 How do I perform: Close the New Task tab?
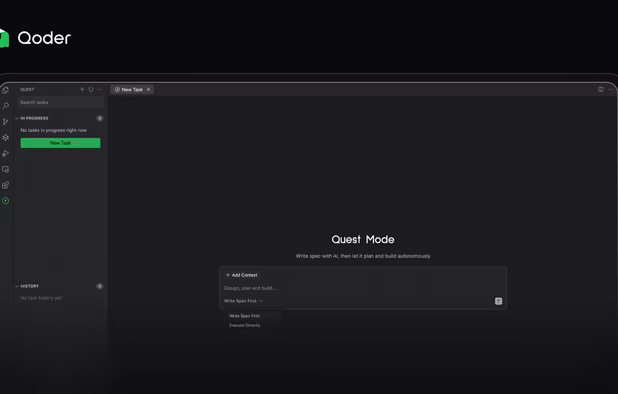[149, 89]
